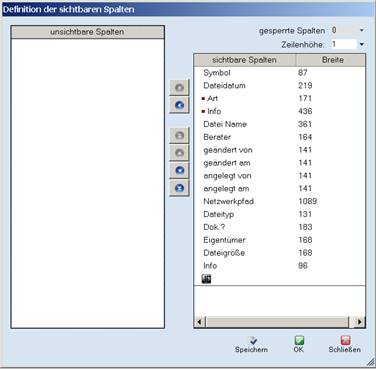Select the 'Art' column row
Image resolution: width=376 pixels, height=369 pixels.
point(279,99)
